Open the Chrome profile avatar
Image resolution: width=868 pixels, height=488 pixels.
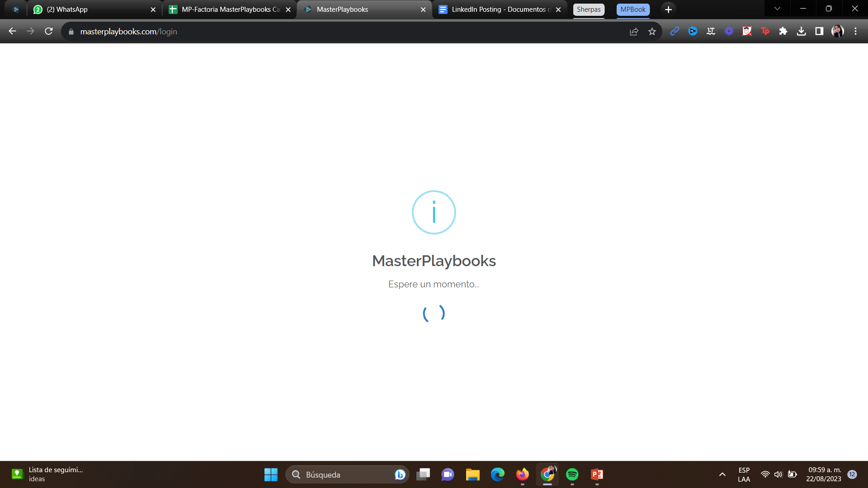(x=837, y=31)
